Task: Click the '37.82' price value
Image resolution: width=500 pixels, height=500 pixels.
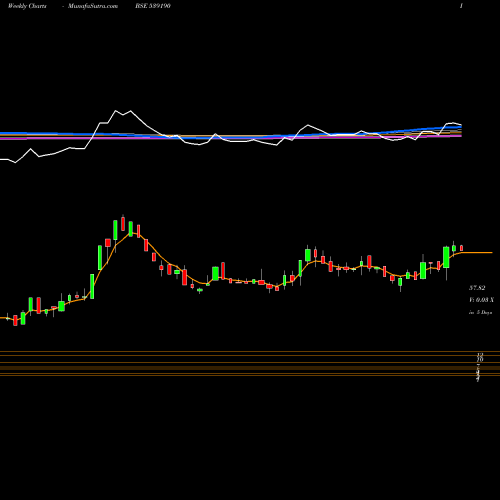Action: (x=477, y=288)
